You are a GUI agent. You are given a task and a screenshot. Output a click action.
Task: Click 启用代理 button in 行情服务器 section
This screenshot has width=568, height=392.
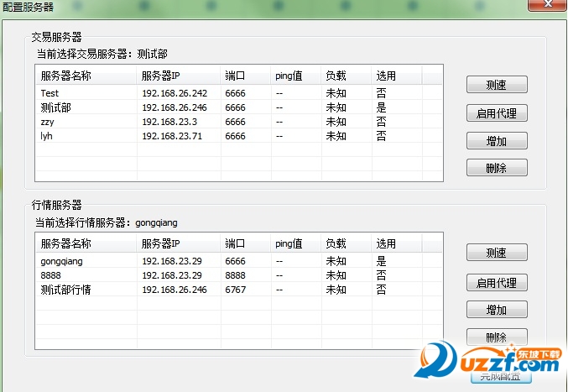tap(497, 283)
